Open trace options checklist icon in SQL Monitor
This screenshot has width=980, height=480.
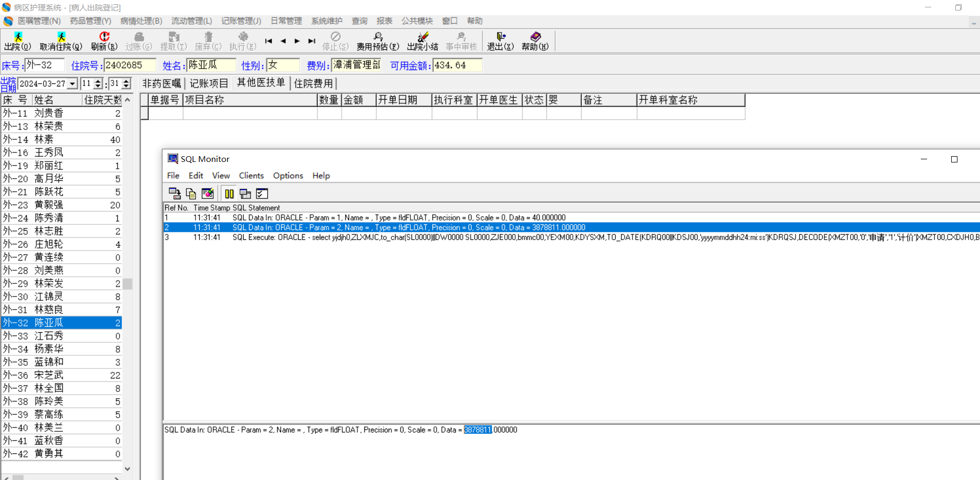[262, 193]
